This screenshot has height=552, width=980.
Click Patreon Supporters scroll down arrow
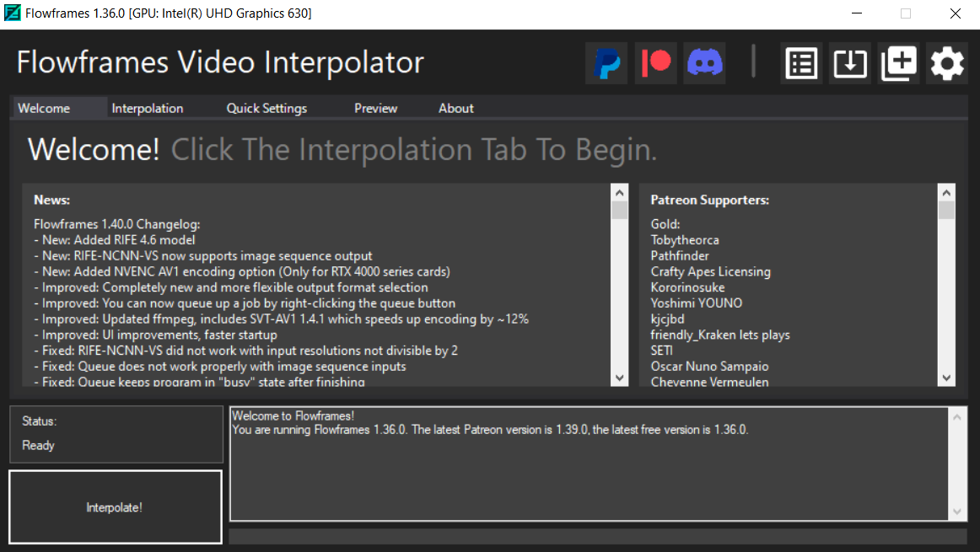[x=946, y=378]
